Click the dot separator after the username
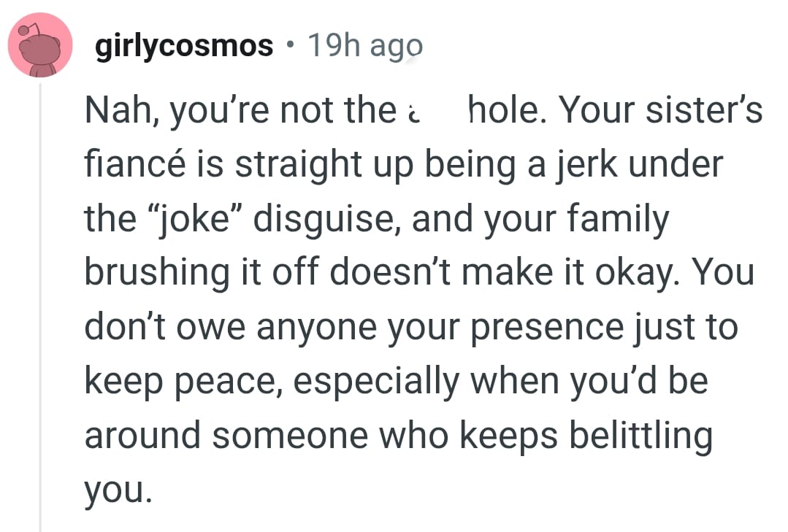This screenshot has width=788, height=532. coord(289,46)
